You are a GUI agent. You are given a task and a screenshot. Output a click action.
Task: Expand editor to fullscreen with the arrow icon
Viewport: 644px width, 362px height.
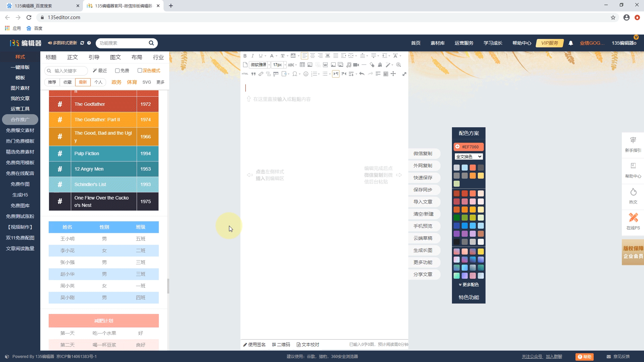[x=404, y=74]
